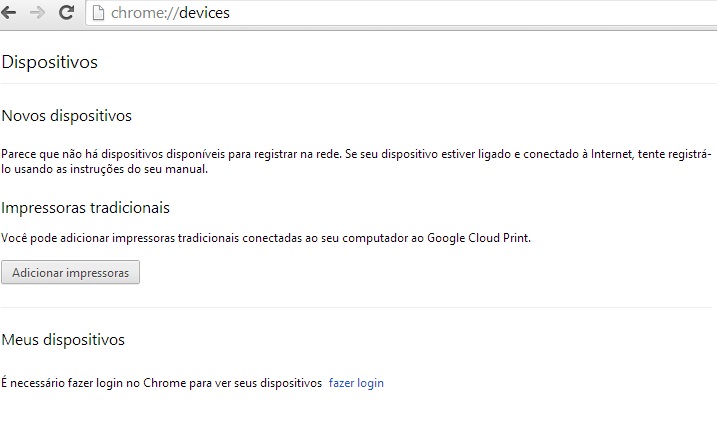Click the browser forward arrow
The width and height of the screenshot is (717, 432).
(38, 14)
